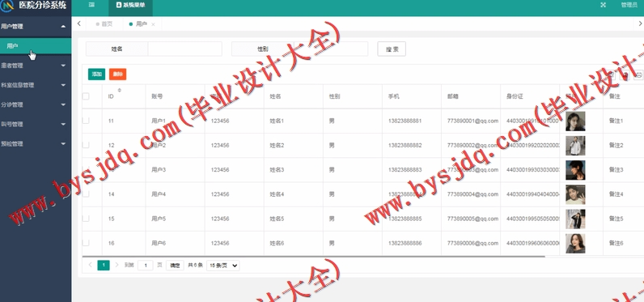This screenshot has height=302, width=644.
Task: Click the ID column sort arrows
Action: coord(120,90)
